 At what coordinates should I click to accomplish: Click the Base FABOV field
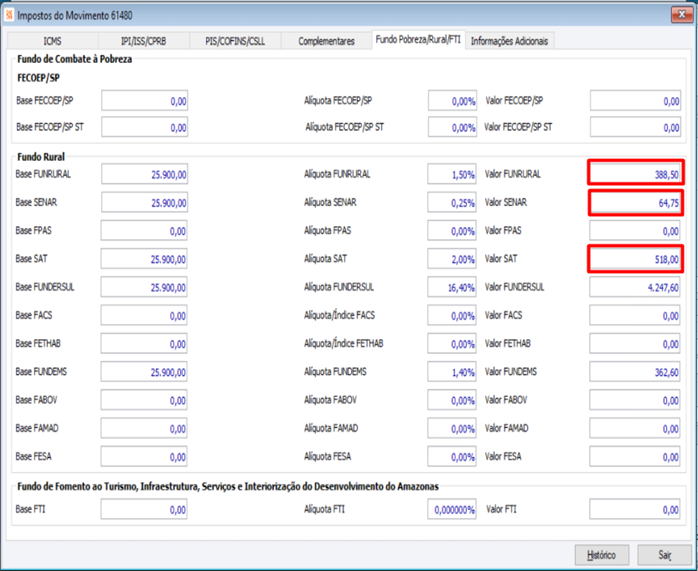pos(144,400)
